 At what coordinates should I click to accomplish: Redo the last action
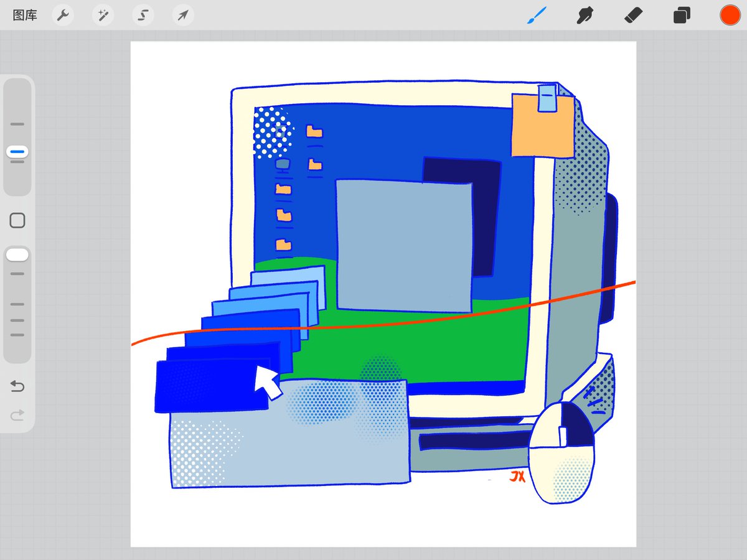(x=17, y=416)
